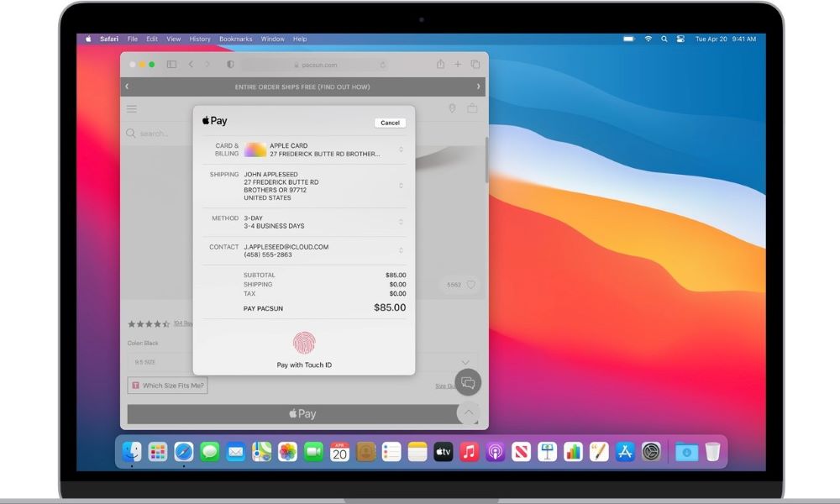
Task: Open the Apple menu
Action: pos(88,39)
